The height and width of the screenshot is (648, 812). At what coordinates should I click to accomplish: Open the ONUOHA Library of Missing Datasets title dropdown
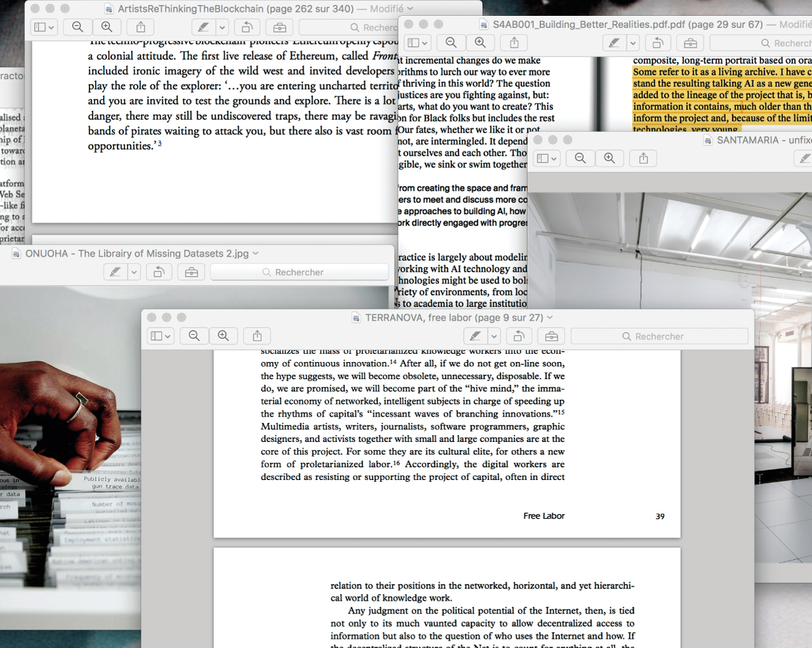click(256, 254)
